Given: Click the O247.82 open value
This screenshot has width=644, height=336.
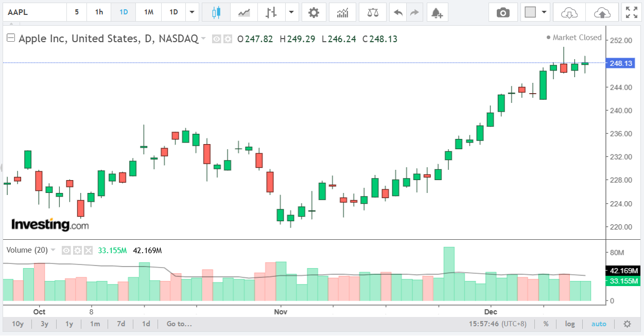Looking at the screenshot, I should click(x=255, y=39).
